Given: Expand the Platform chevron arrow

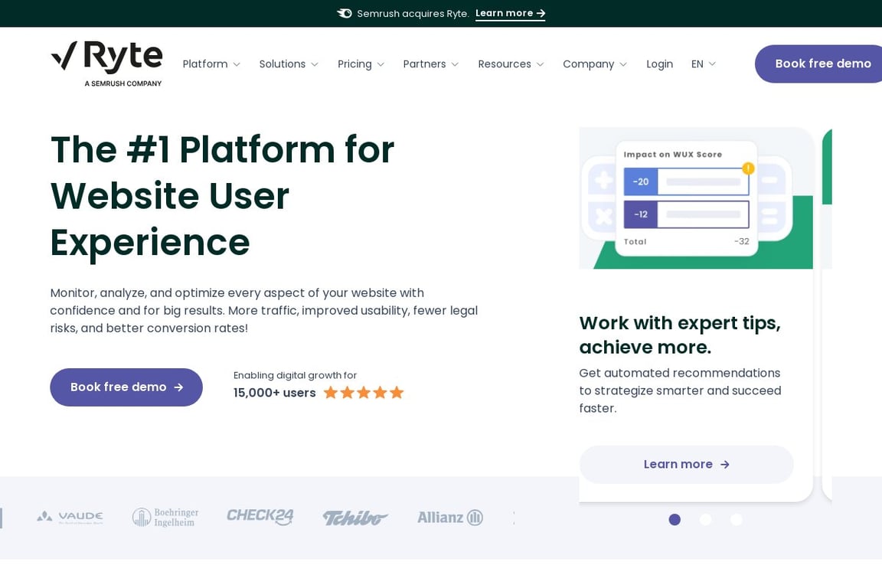Looking at the screenshot, I should [x=237, y=65].
